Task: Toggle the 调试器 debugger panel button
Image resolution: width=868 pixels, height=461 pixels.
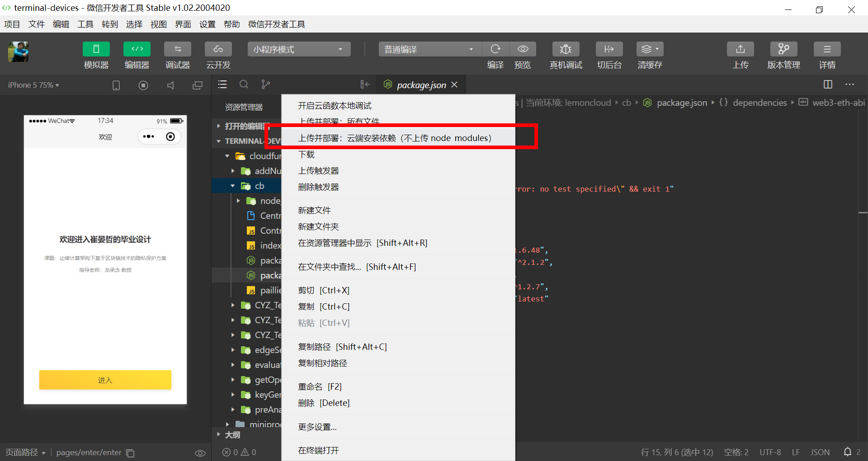Action: [178, 49]
